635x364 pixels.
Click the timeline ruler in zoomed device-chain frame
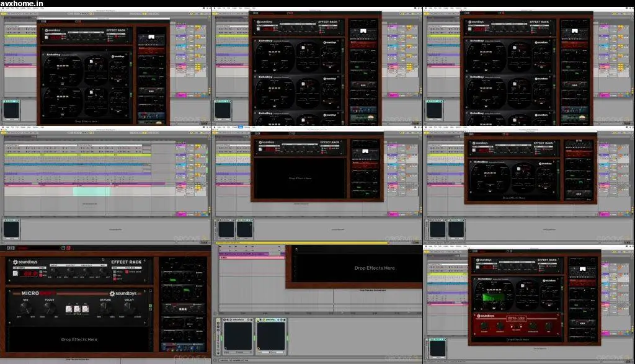(x=319, y=313)
